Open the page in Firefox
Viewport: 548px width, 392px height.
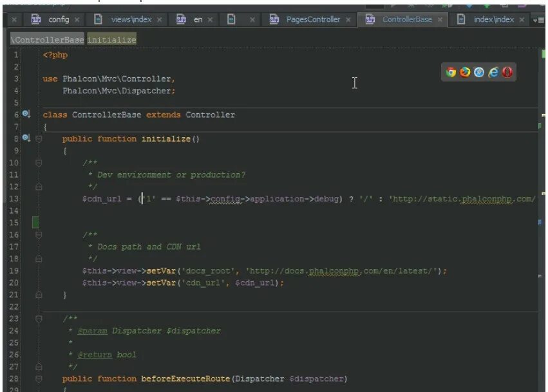pyautogui.click(x=464, y=72)
